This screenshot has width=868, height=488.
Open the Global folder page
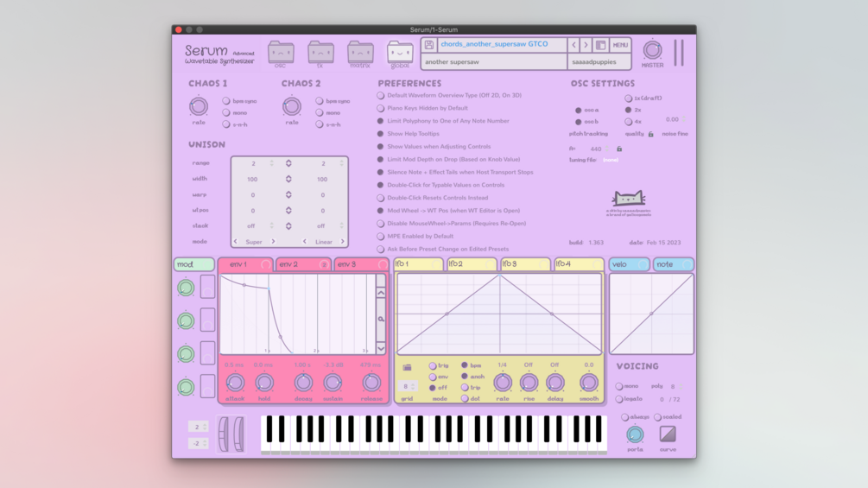tap(400, 53)
